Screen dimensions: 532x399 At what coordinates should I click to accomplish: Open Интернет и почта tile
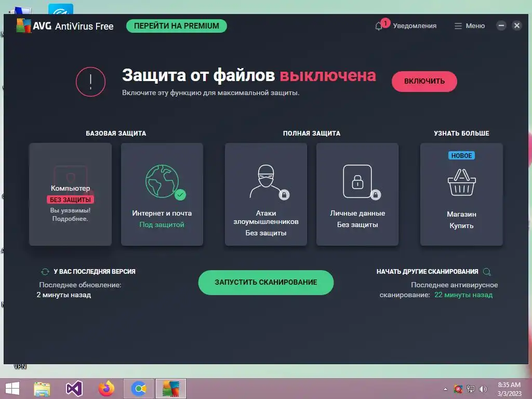pyautogui.click(x=162, y=194)
